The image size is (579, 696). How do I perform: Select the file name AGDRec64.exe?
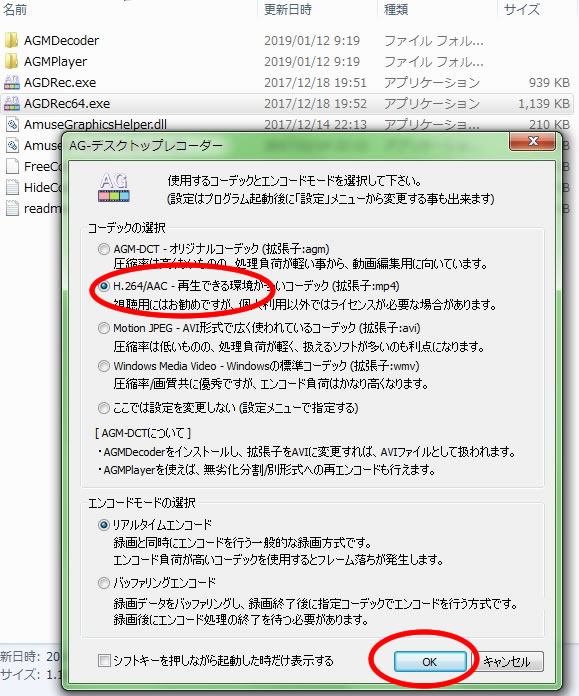pyautogui.click(x=67, y=103)
